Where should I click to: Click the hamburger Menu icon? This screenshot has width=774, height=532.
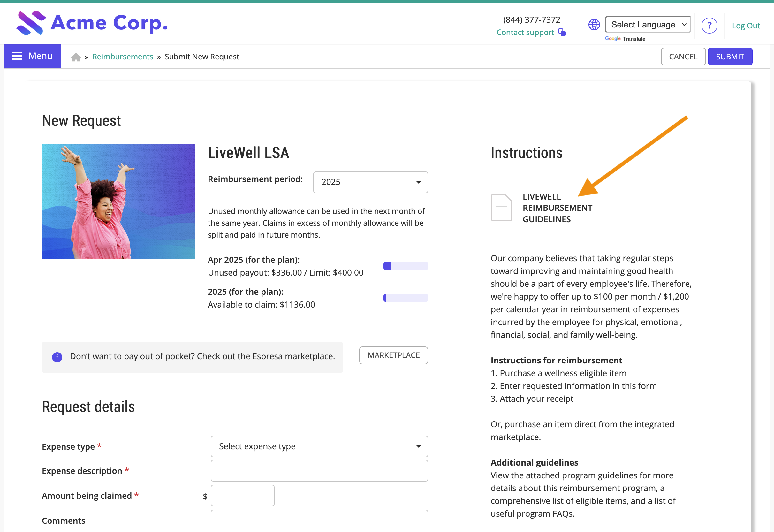(x=17, y=56)
